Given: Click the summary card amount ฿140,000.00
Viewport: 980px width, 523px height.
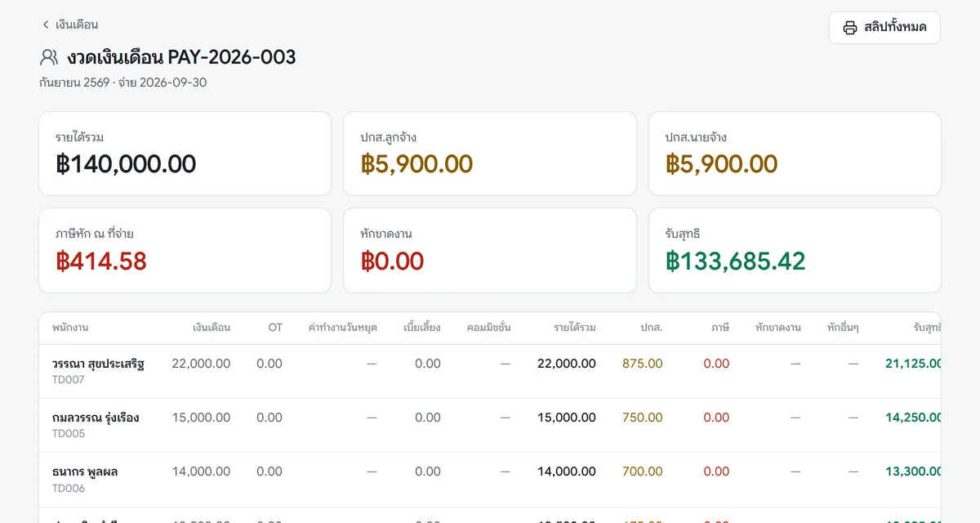Looking at the screenshot, I should coord(126,164).
